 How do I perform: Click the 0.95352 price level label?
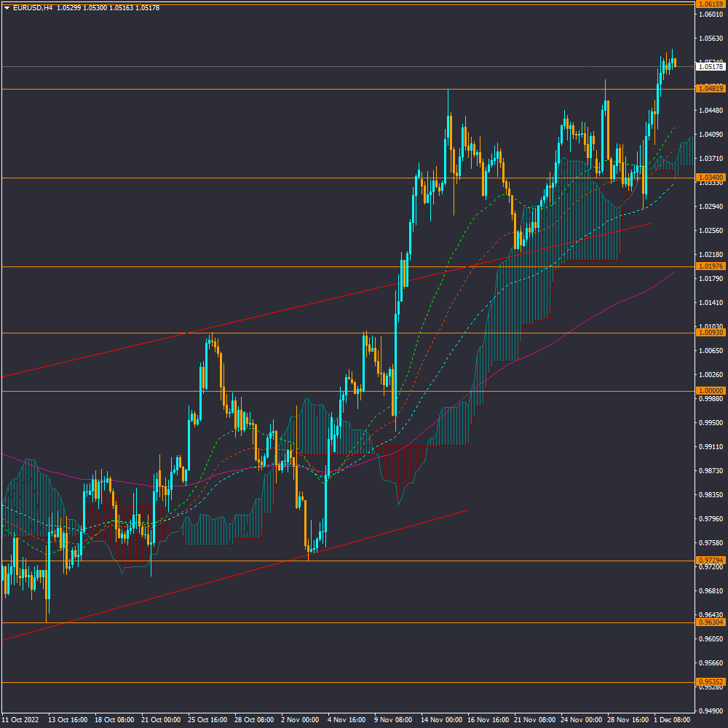coord(710,682)
